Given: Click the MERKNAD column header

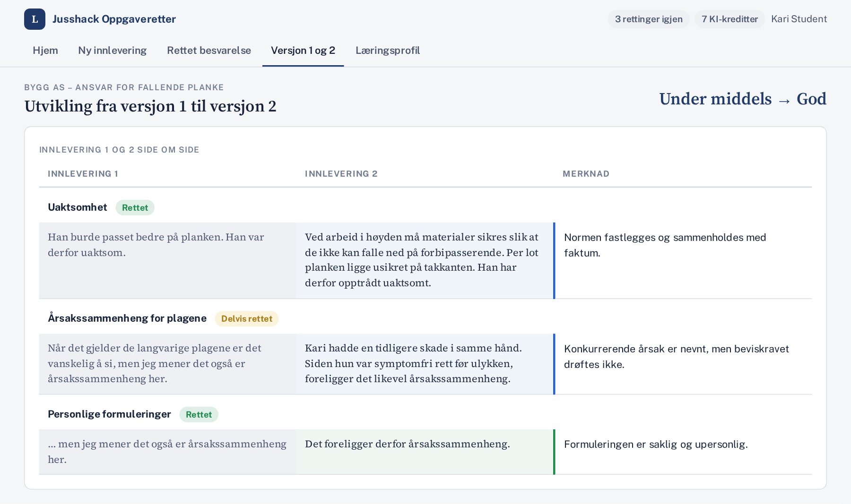Looking at the screenshot, I should [x=586, y=174].
